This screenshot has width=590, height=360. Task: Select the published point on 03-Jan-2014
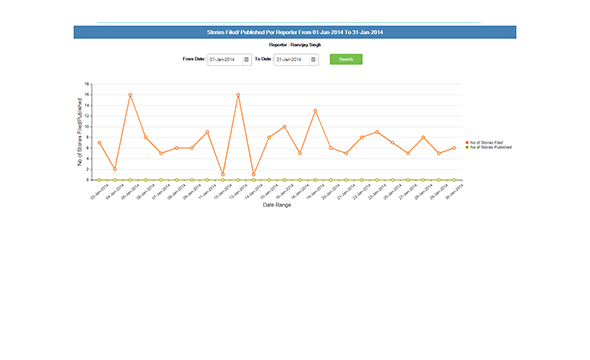click(99, 180)
